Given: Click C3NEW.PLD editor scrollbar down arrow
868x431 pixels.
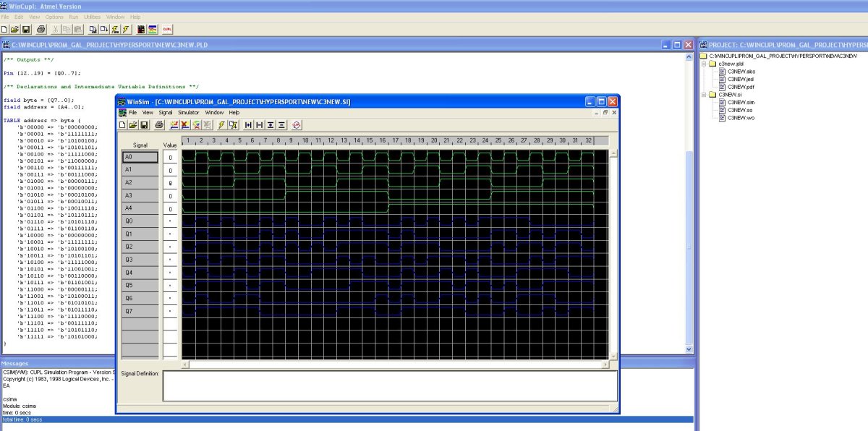Looking at the screenshot, I should [x=689, y=349].
